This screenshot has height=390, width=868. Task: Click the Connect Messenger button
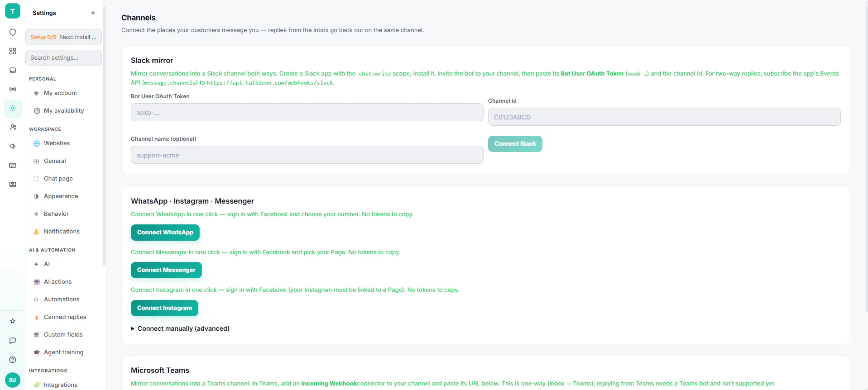tap(166, 270)
